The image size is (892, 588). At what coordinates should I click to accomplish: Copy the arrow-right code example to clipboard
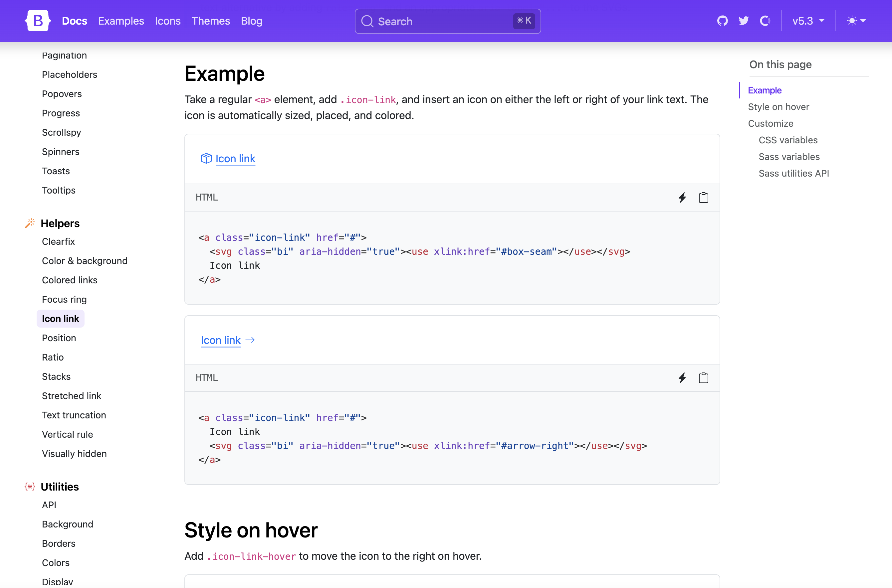704,377
